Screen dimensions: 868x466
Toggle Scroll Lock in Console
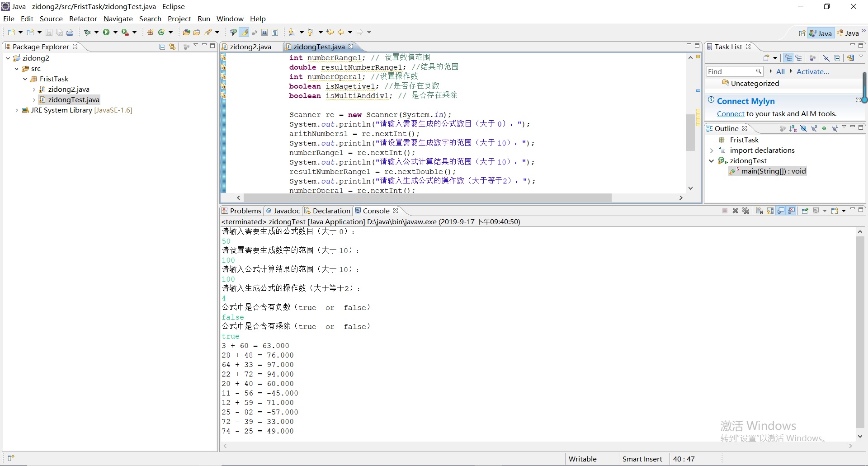tap(770, 211)
